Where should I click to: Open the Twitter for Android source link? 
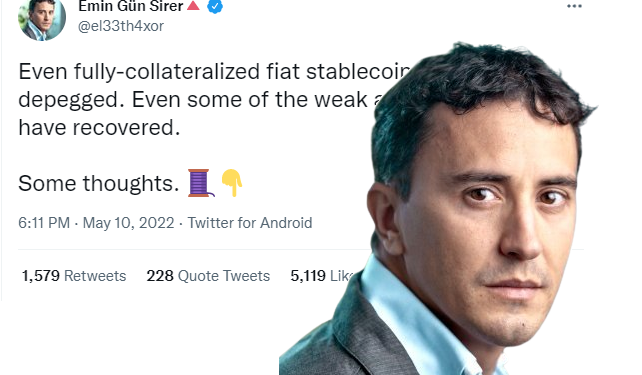(250, 223)
